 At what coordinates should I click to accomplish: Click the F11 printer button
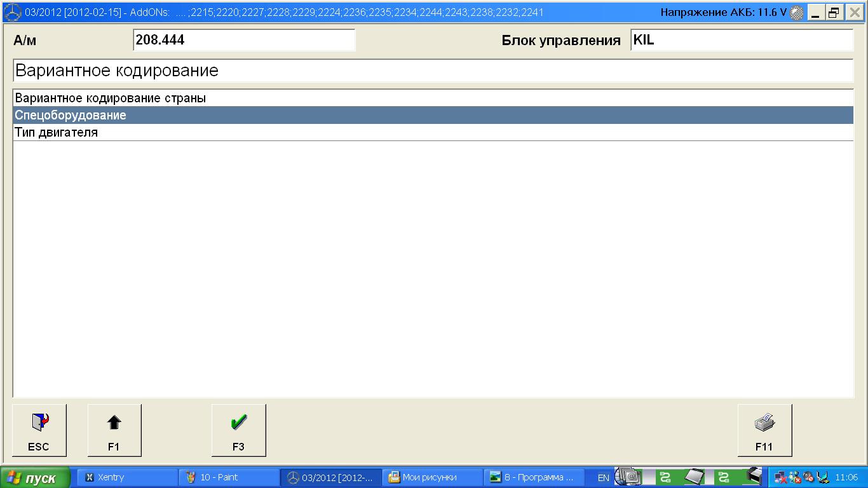click(764, 430)
